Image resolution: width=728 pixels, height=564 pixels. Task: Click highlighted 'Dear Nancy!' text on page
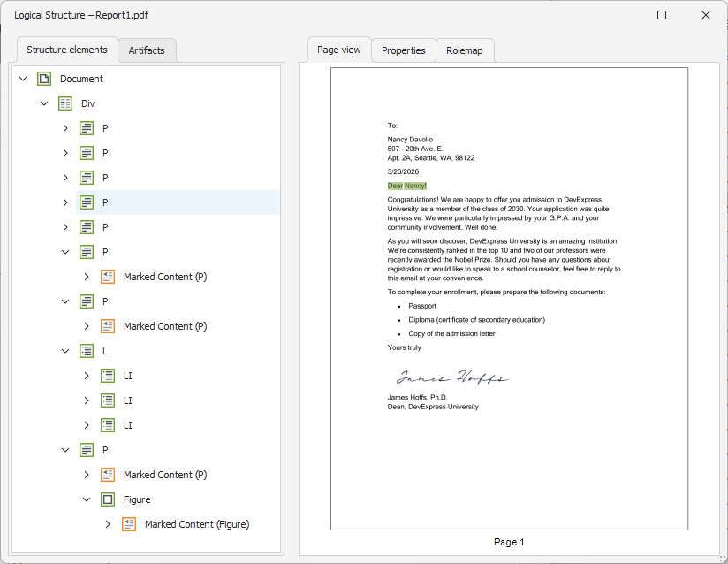point(406,186)
